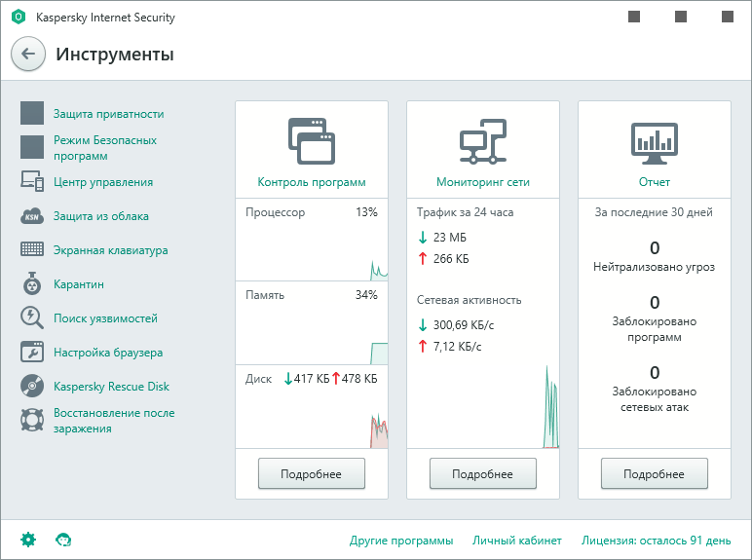The width and height of the screenshot is (752, 560).
Task: Click the Заблокировано сетевых атак label
Action: click(655, 399)
